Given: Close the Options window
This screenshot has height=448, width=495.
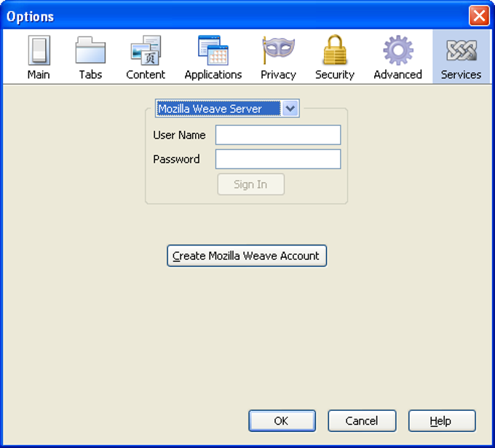Looking at the screenshot, I should click(x=479, y=15).
